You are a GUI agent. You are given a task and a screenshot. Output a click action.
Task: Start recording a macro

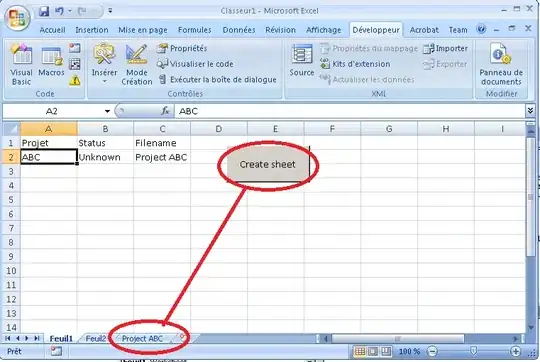75,48
